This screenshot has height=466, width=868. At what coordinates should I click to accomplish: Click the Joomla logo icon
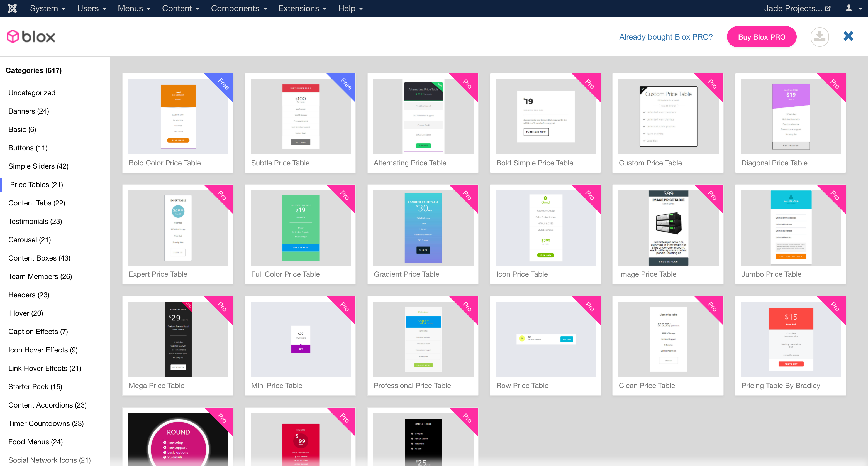click(x=12, y=8)
